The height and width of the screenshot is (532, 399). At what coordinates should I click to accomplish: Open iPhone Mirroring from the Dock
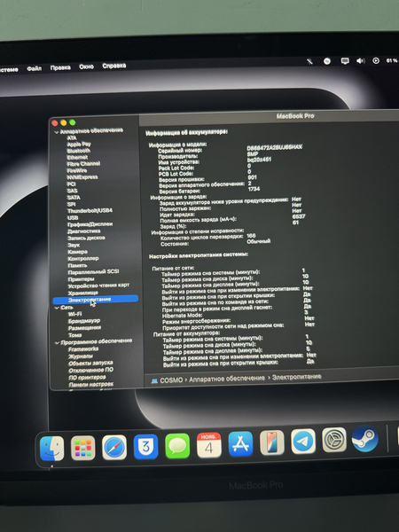pyautogui.click(x=272, y=442)
